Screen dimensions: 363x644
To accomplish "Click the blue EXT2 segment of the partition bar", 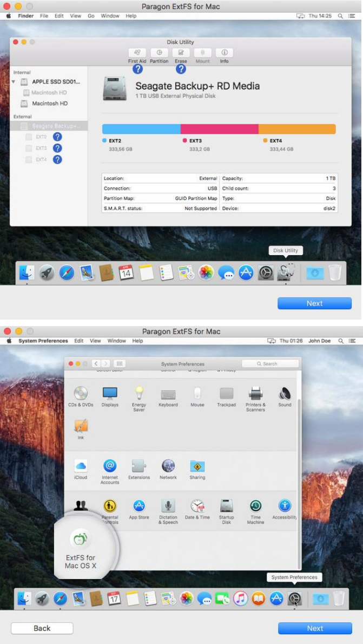I will pyautogui.click(x=141, y=129).
